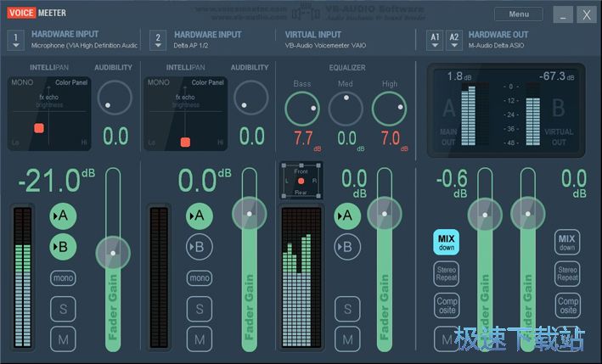
Task: Open the A1 hardware output selector
Action: [435, 39]
